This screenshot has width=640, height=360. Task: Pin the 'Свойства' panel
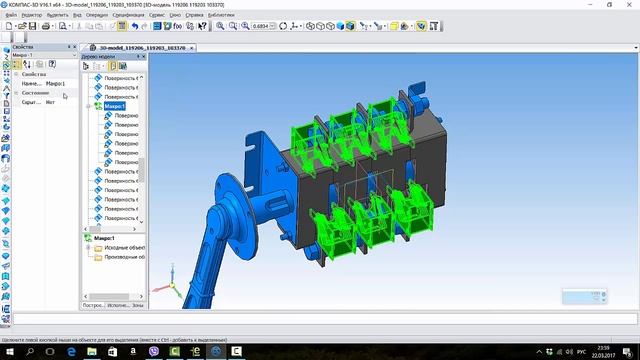pyautogui.click(x=69, y=47)
